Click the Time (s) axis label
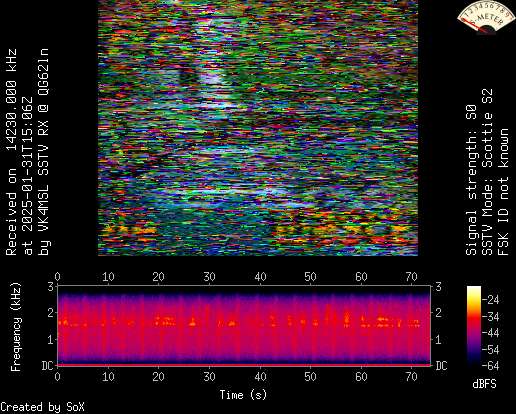516x414 pixels. pyautogui.click(x=243, y=395)
